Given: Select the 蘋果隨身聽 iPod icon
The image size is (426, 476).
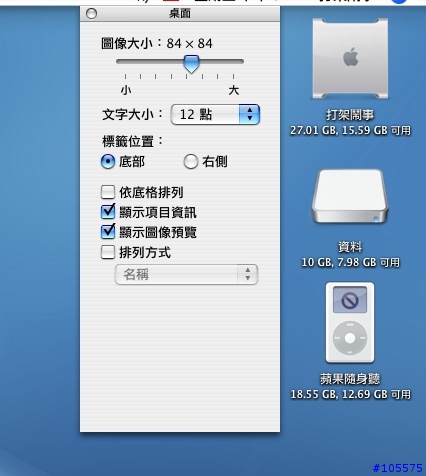Looking at the screenshot, I should (350, 323).
